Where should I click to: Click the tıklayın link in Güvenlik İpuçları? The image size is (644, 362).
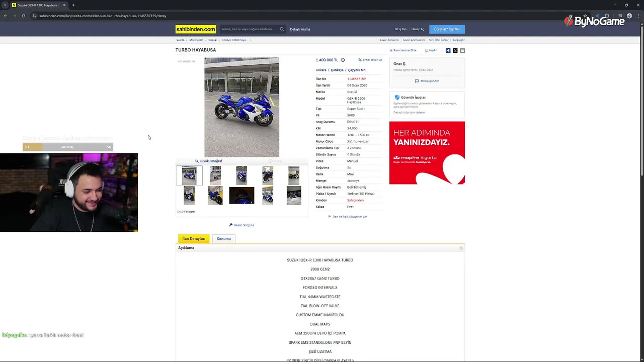coord(420,113)
